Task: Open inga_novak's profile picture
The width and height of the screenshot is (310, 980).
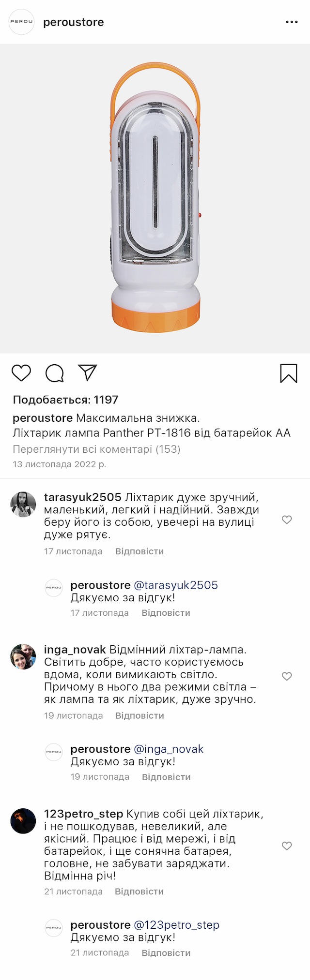Action: tap(23, 656)
